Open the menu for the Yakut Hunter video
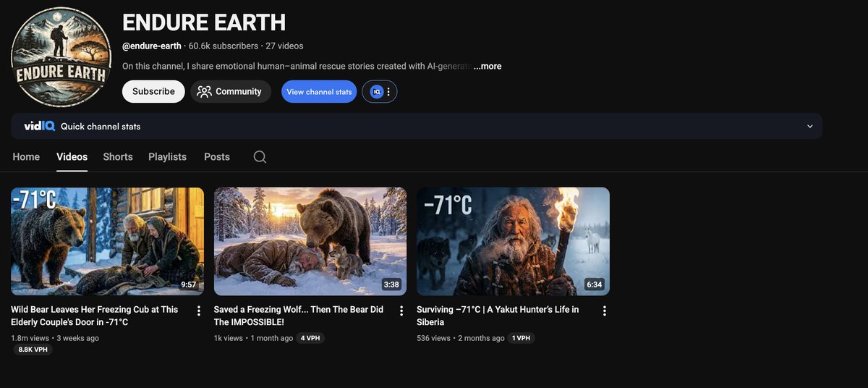Screen dimensions: 868x388 [x=605, y=311]
